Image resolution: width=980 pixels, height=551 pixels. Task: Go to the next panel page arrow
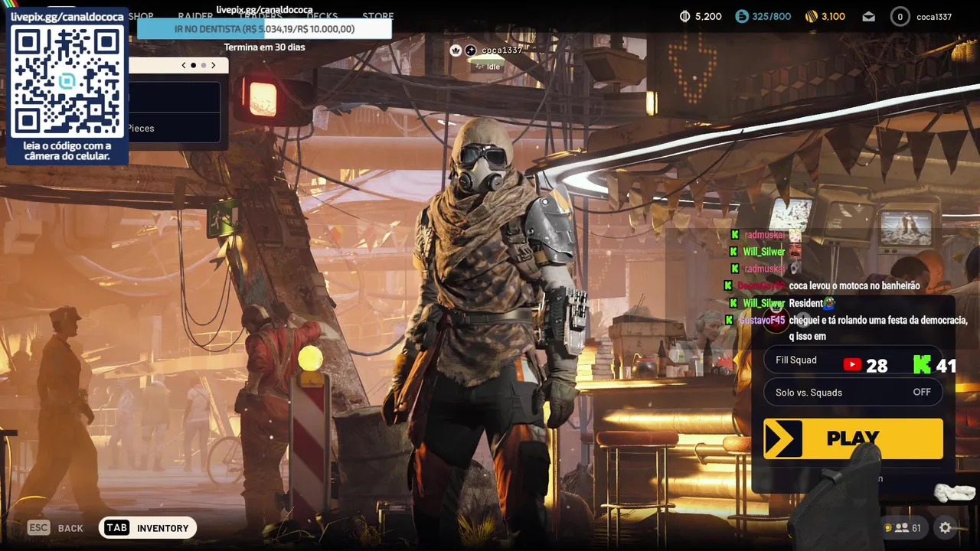(214, 65)
